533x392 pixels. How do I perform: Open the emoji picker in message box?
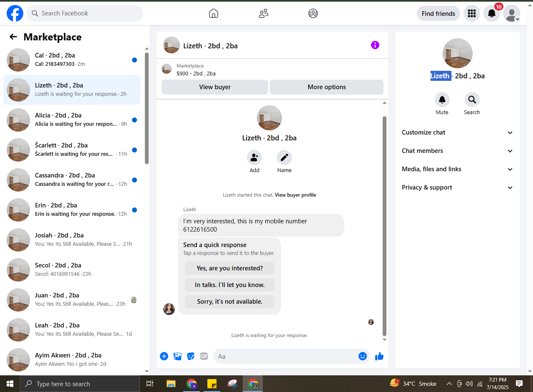tap(362, 356)
